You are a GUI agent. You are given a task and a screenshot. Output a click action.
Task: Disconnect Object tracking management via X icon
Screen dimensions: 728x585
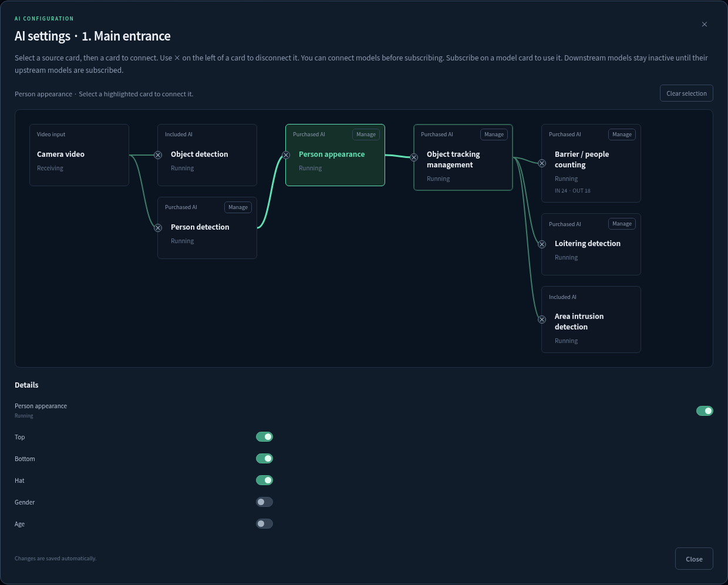(414, 157)
